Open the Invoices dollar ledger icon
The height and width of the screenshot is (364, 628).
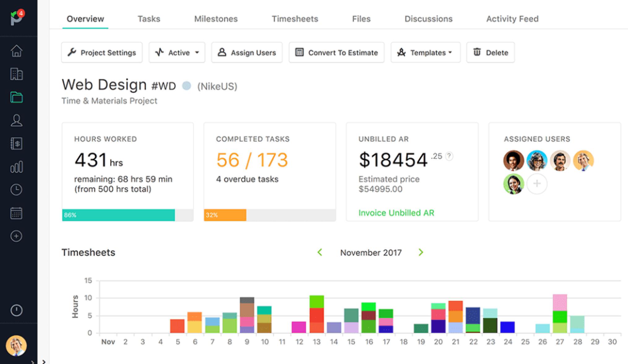[x=16, y=144]
